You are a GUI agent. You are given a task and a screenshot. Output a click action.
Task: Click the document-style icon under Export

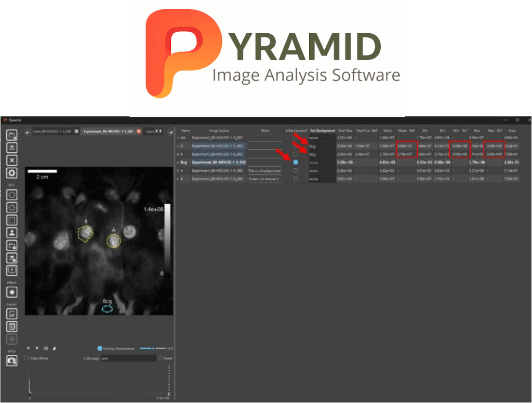12,327
